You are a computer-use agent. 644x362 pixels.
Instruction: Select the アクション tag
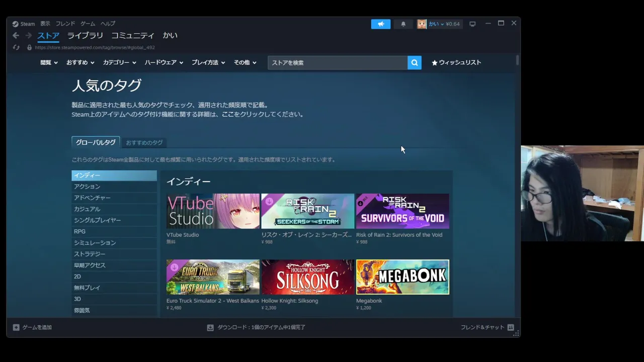click(114, 187)
